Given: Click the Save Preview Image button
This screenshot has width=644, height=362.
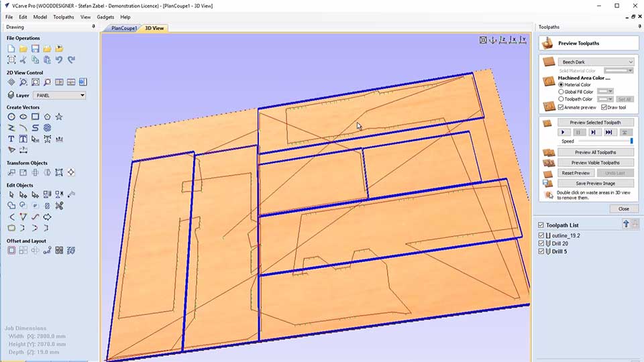Looking at the screenshot, I should [595, 184].
